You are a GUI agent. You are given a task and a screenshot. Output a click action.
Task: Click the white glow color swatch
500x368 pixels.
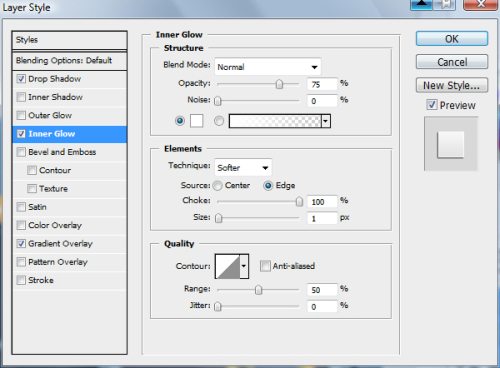pos(196,121)
